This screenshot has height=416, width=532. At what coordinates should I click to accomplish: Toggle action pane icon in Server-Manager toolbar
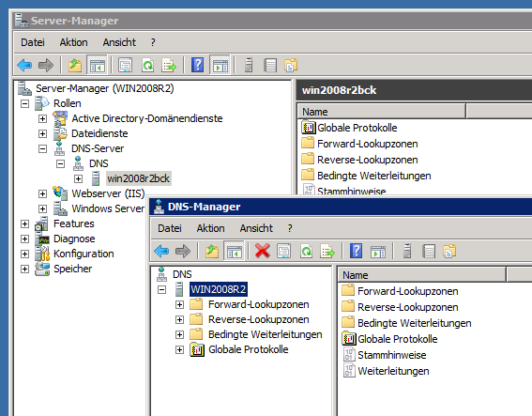pos(220,65)
